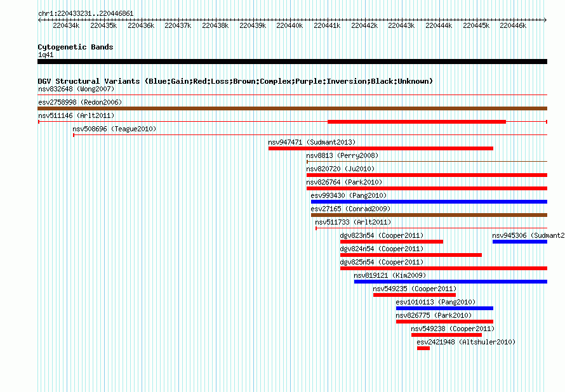
Task: Click the 220442k ruler position
Action: pyautogui.click(x=364, y=25)
